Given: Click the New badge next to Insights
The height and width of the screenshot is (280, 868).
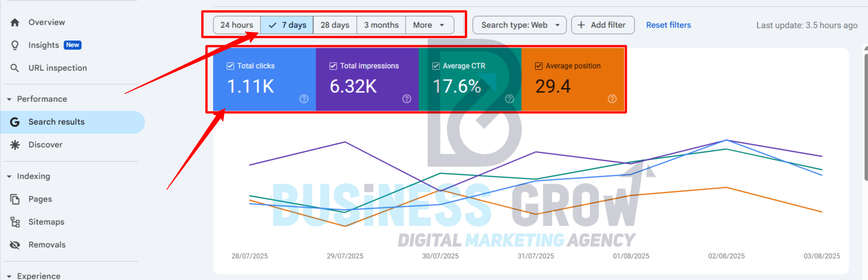Looking at the screenshot, I should click(x=73, y=45).
